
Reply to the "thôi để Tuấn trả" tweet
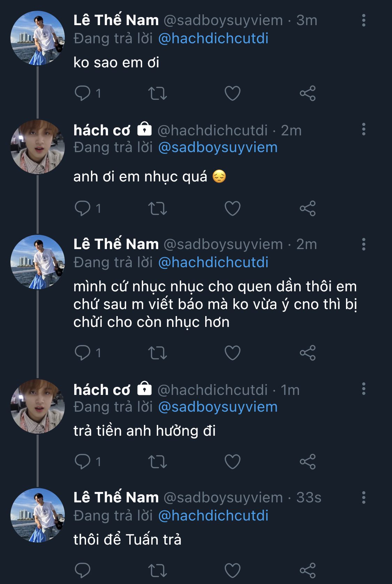click(x=83, y=570)
